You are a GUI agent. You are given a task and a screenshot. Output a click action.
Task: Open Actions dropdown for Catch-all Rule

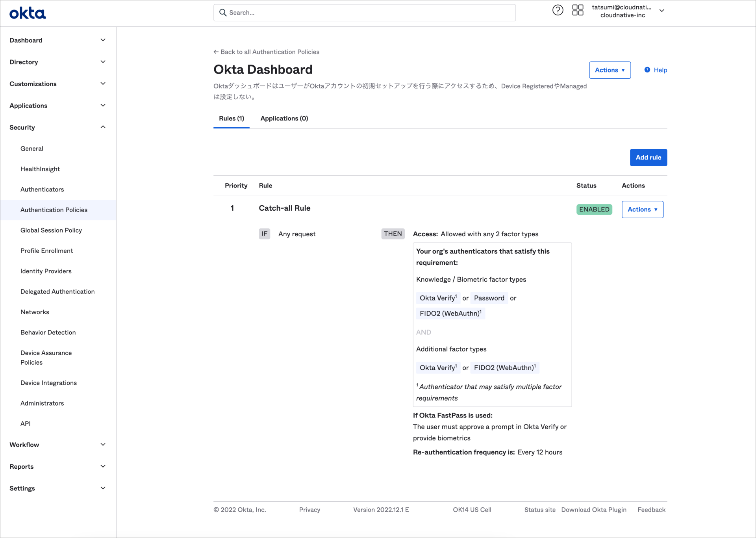642,209
